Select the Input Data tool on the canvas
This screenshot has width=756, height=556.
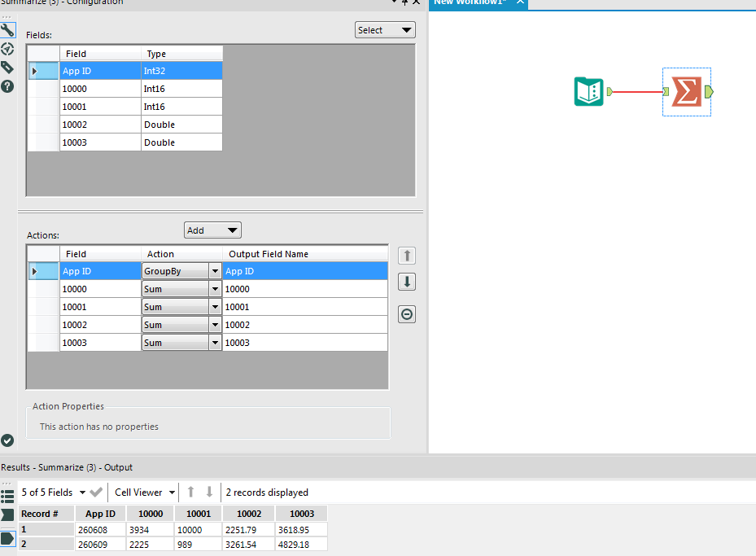588,91
